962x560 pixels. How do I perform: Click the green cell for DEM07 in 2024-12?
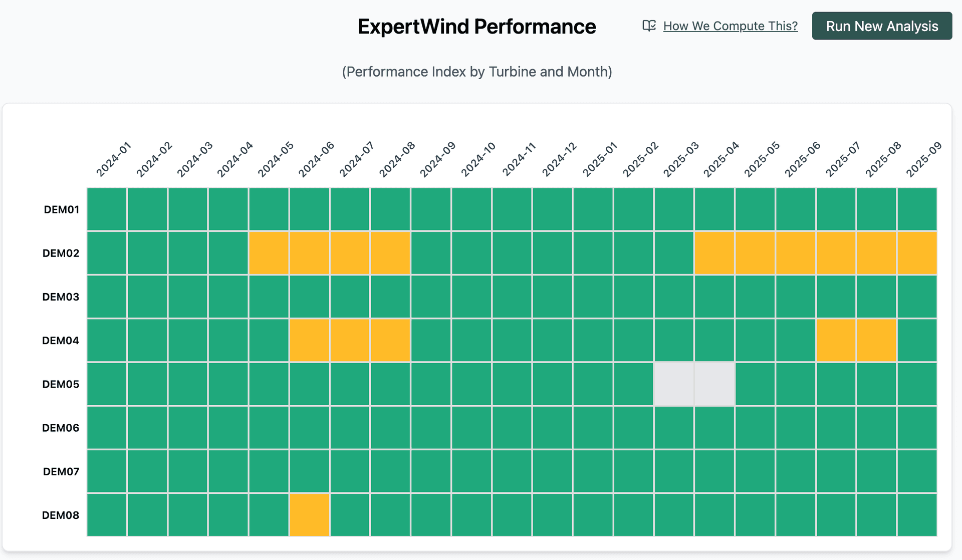tap(553, 471)
